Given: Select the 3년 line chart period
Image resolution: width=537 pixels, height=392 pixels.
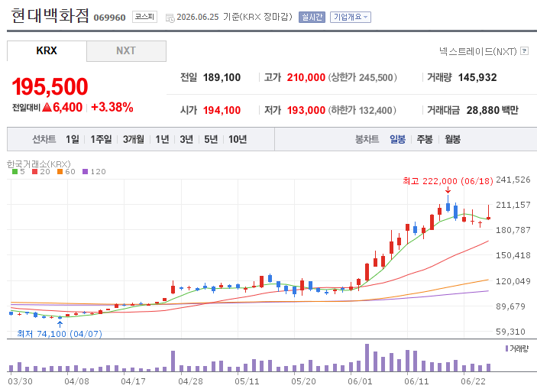Looking at the screenshot, I should point(186,139).
